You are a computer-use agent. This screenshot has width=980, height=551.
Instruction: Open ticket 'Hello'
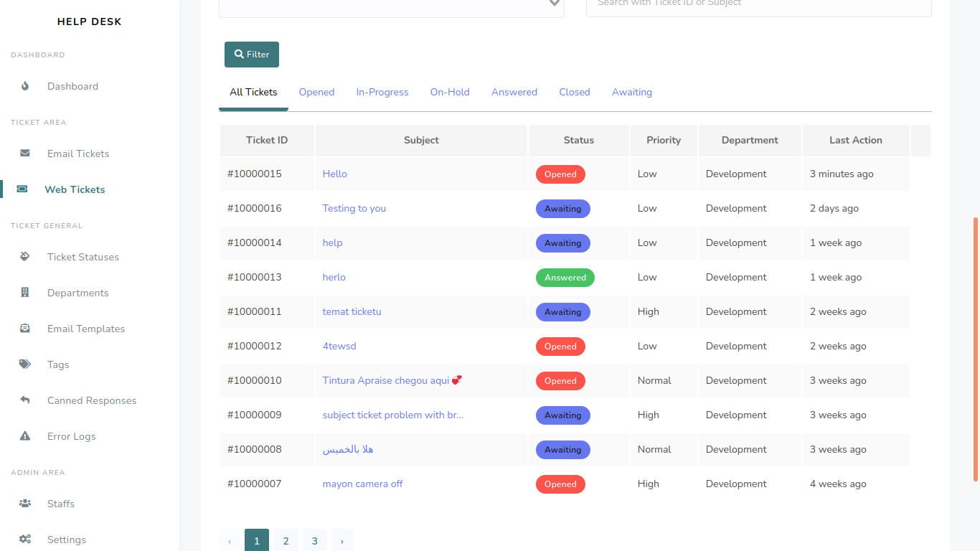coord(334,174)
